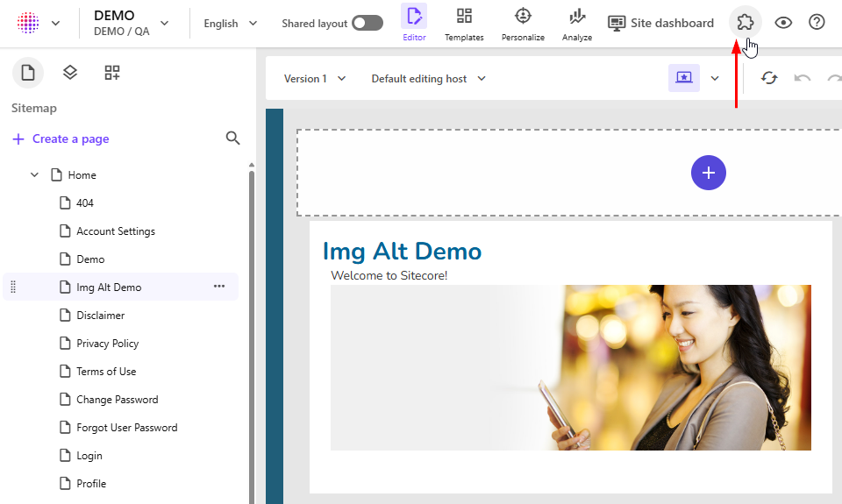Open the app switcher chevron beside the logo
This screenshot has height=504, width=842.
point(56,23)
